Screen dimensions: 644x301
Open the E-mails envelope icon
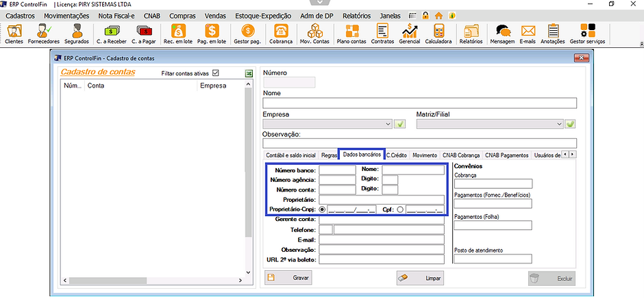coord(528,34)
